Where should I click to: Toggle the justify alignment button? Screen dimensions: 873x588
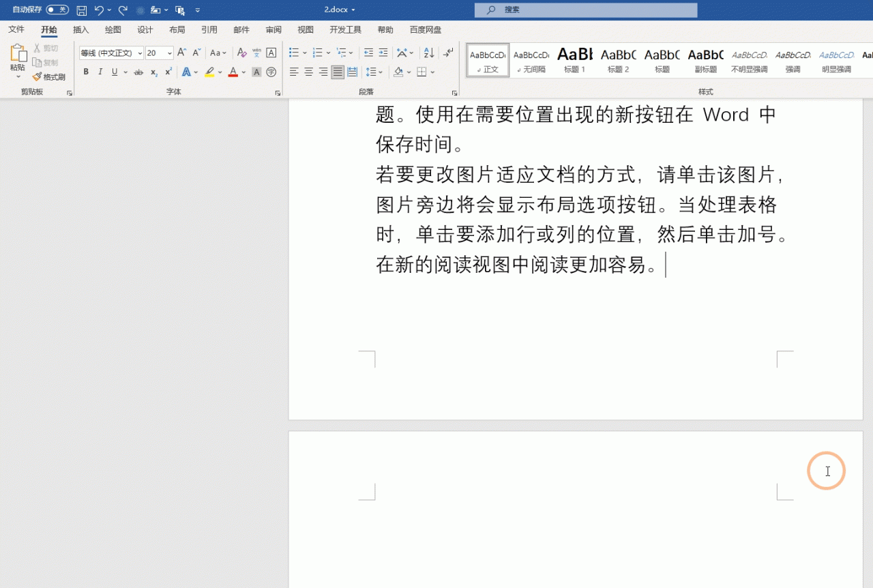coord(337,72)
